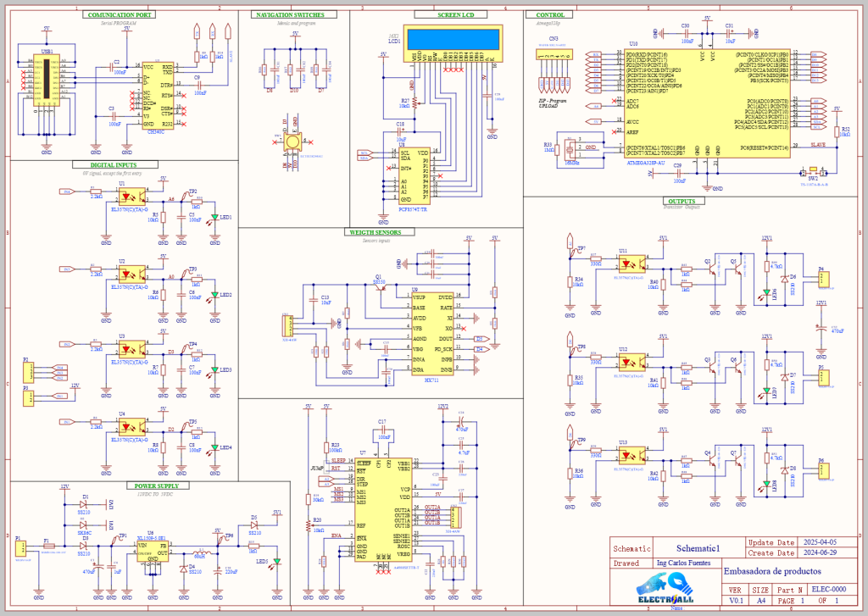868x616 pixels.
Task: Click the "DIGITAL INPUTS" section title
Action: tap(114, 165)
